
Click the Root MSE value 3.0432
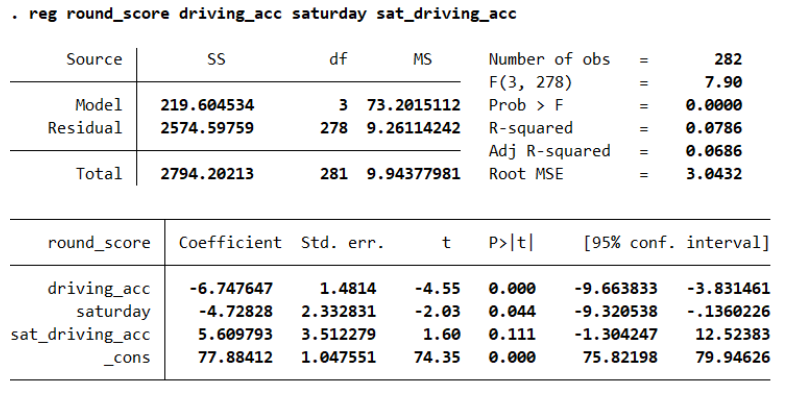[714, 174]
